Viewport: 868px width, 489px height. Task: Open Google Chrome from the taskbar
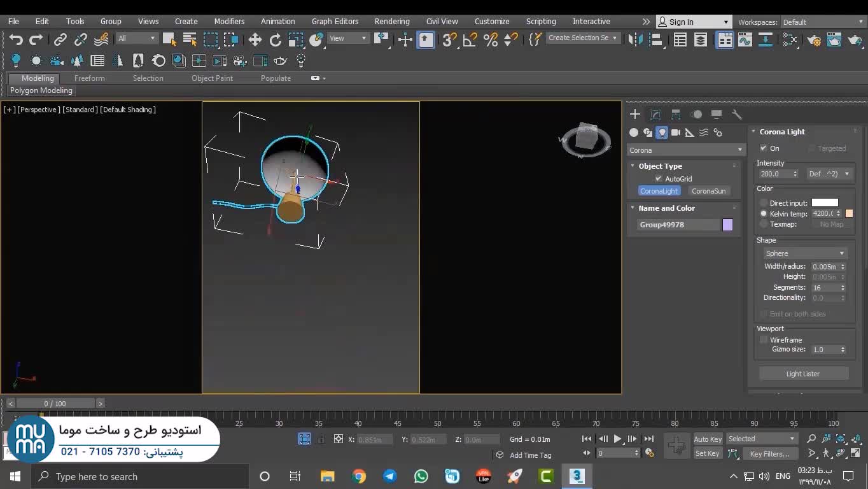(x=359, y=476)
